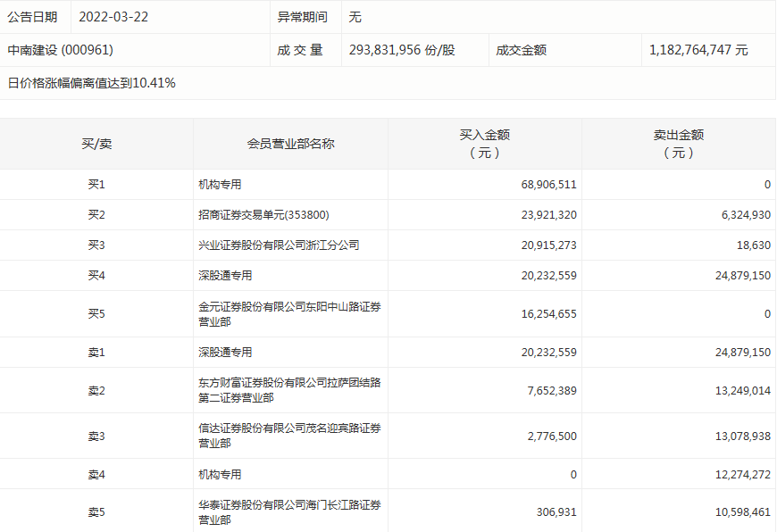777x532 pixels.
Task: Click the 买/卖 column header
Action: [x=96, y=144]
